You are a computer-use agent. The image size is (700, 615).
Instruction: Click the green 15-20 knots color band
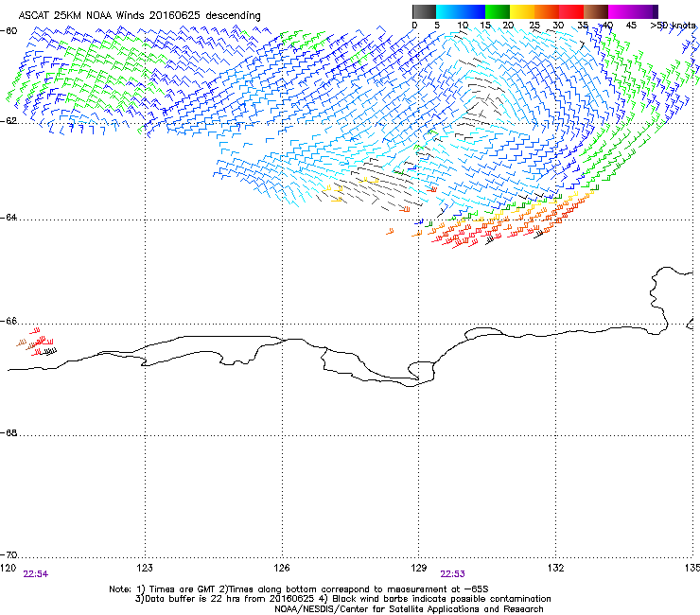[498, 11]
